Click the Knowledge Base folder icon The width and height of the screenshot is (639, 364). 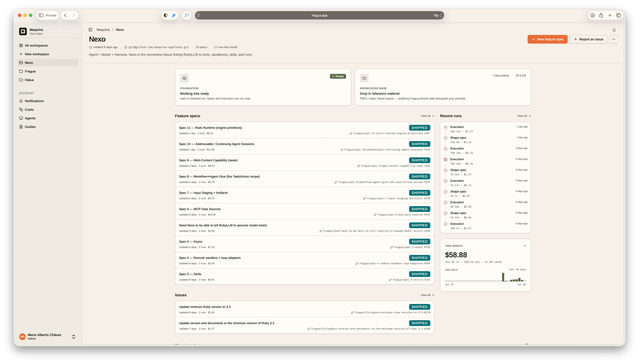click(x=364, y=78)
